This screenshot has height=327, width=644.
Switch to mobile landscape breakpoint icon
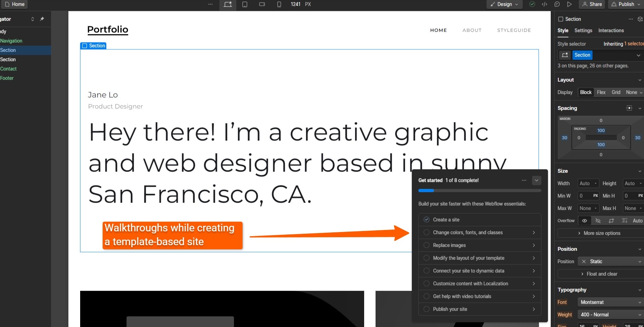pos(262,4)
